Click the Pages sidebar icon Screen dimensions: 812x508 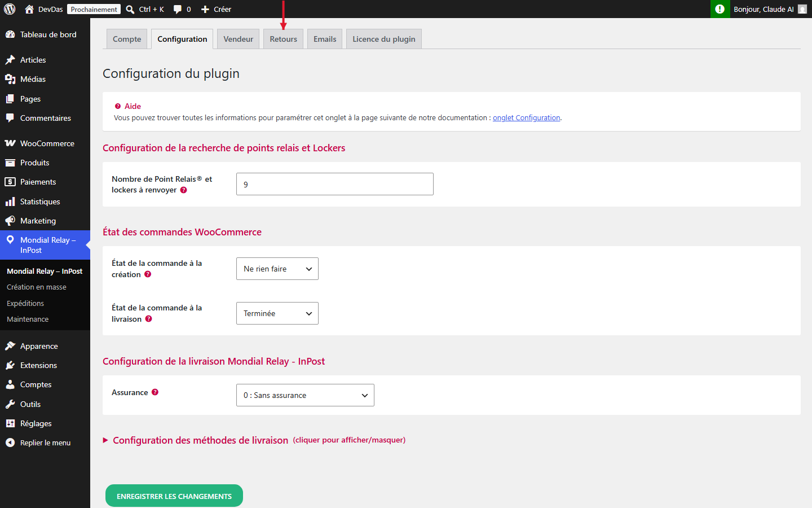[x=10, y=99]
